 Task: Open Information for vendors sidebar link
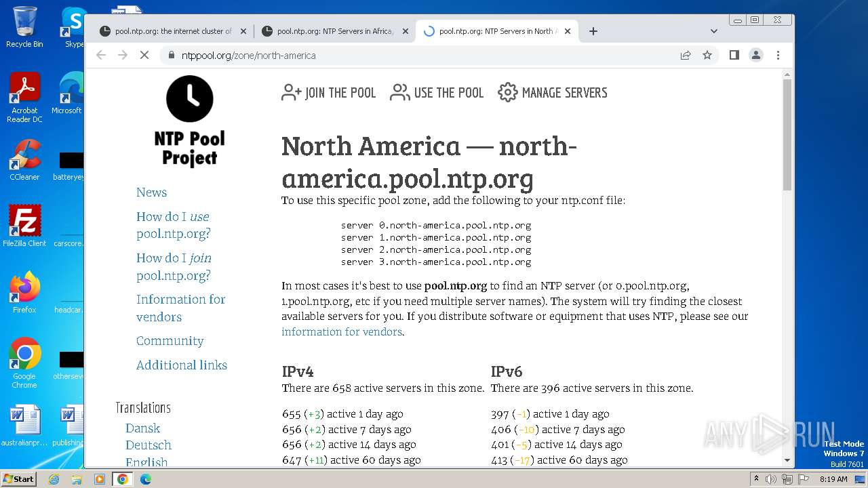click(x=181, y=308)
